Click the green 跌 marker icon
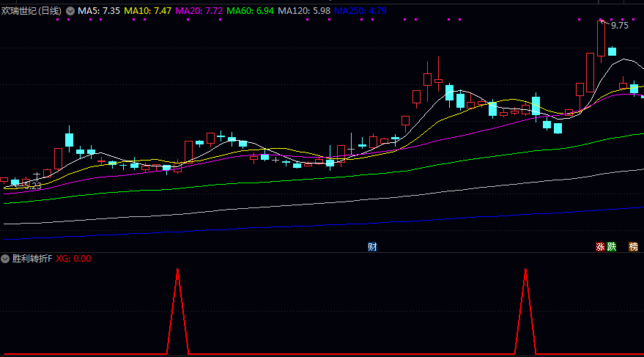The width and height of the screenshot is (644, 357). (612, 247)
